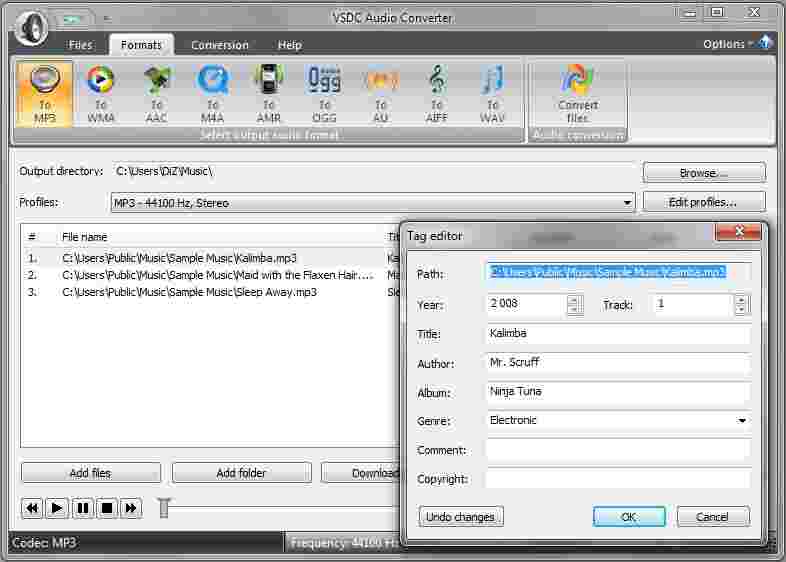The image size is (786, 562).
Task: Select the Sleep Away.mp3 file row
Action: [211, 292]
